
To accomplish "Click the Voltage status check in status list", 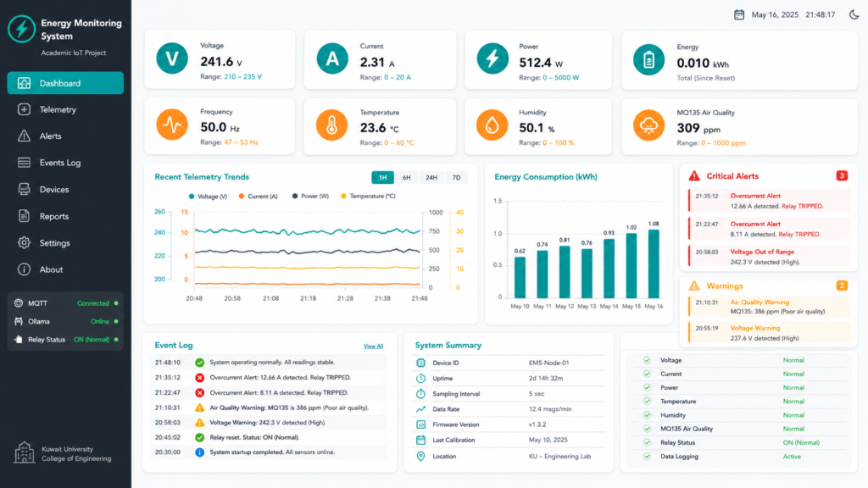I will (647, 360).
